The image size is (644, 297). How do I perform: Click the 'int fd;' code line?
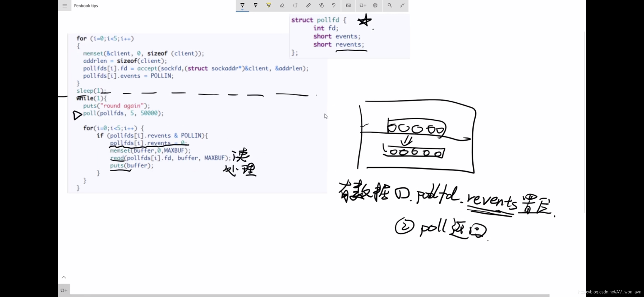point(326,28)
